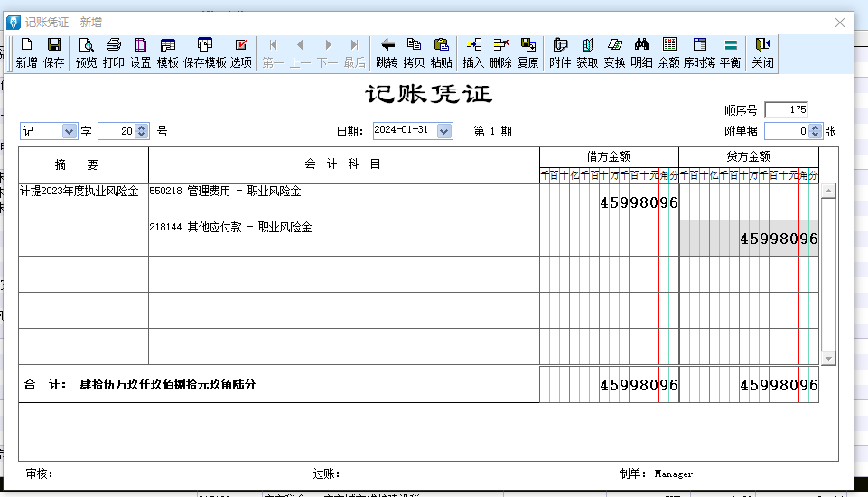The height and width of the screenshot is (497, 868).
Task: Open 模板 template tool
Action: 167,52
